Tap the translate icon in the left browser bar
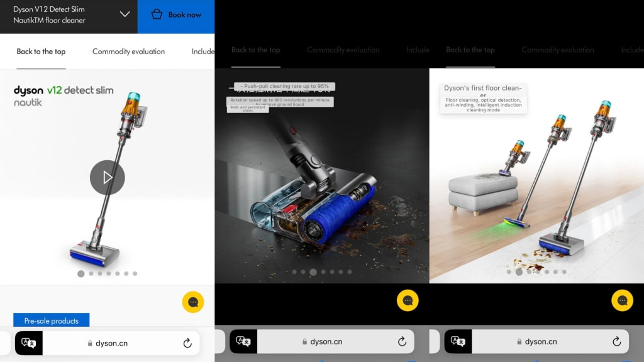 [29, 343]
